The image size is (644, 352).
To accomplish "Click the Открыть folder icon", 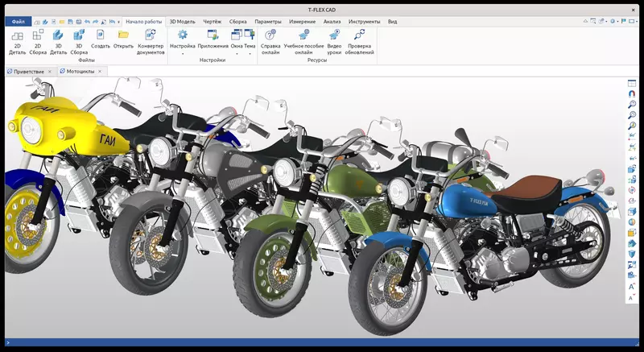I will point(123,35).
